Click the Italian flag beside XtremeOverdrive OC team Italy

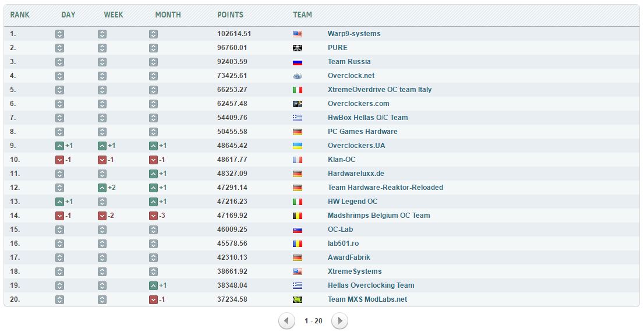tap(298, 90)
